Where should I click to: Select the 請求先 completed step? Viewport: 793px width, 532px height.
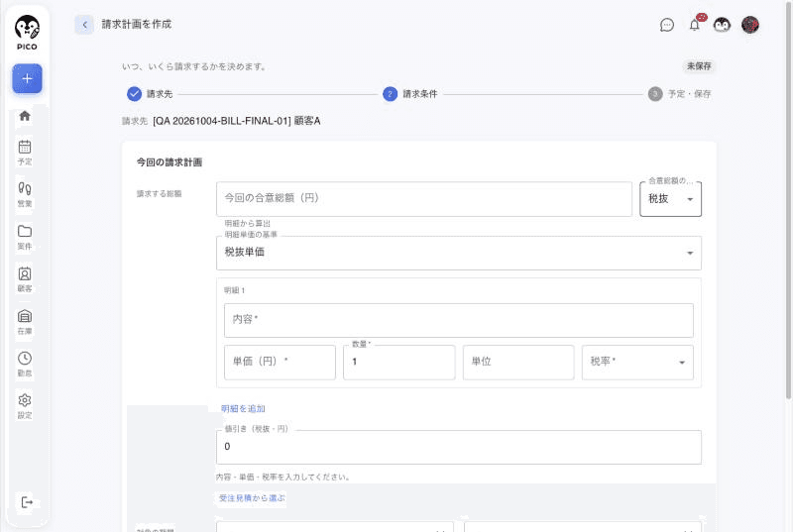(150, 94)
